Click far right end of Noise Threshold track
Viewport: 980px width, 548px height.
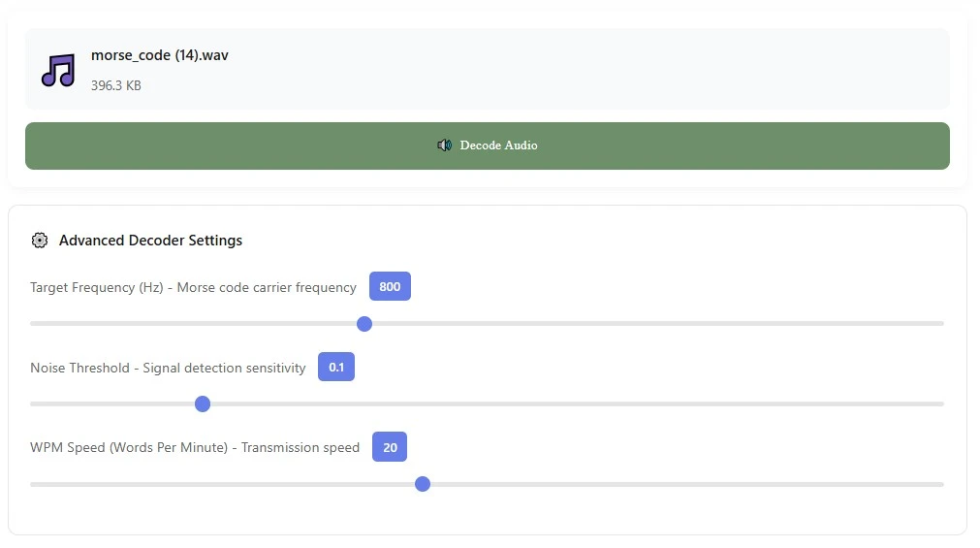938,403
